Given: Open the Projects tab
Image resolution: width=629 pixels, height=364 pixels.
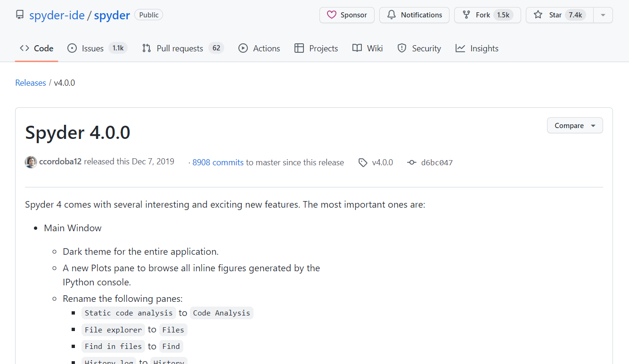Looking at the screenshot, I should (x=316, y=48).
